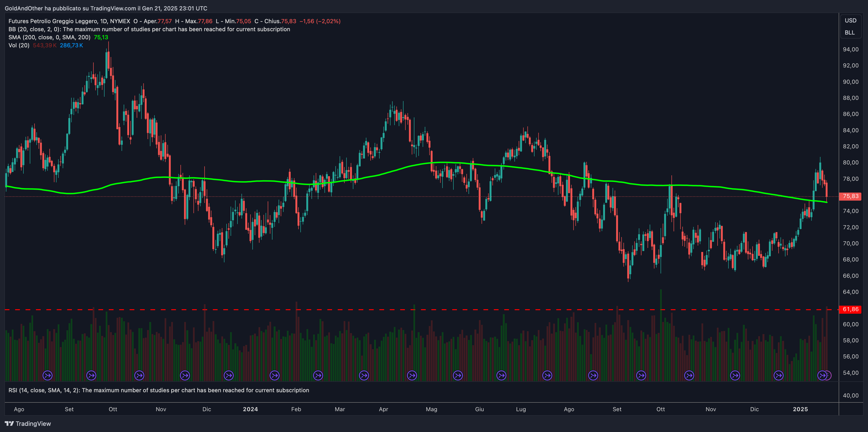The width and height of the screenshot is (868, 432).
Task: Click the rollover marker between Set and Ott 2023
Action: (x=91, y=375)
